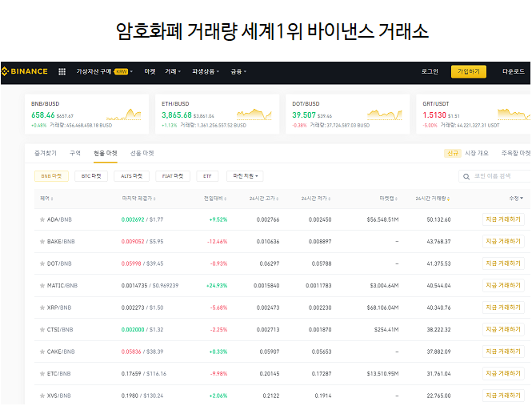Click 지금 거래하기 for XVS/BNB

(503, 396)
